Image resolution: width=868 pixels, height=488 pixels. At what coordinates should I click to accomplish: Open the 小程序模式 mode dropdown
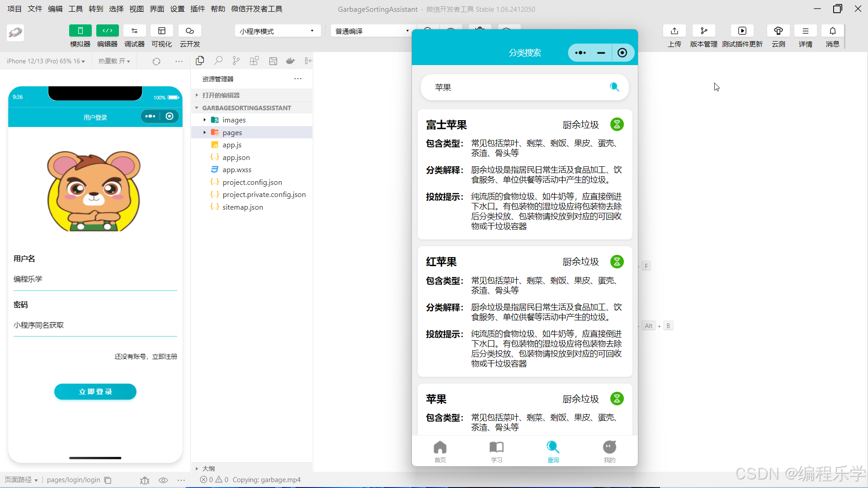click(x=277, y=31)
